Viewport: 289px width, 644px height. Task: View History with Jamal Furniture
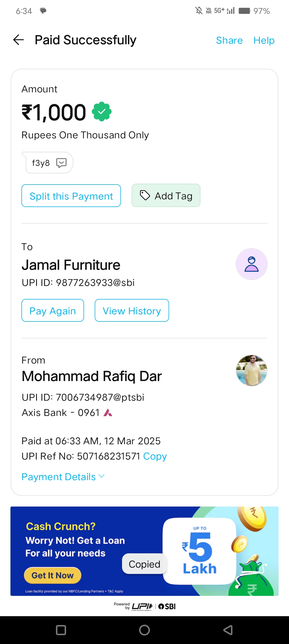click(132, 310)
